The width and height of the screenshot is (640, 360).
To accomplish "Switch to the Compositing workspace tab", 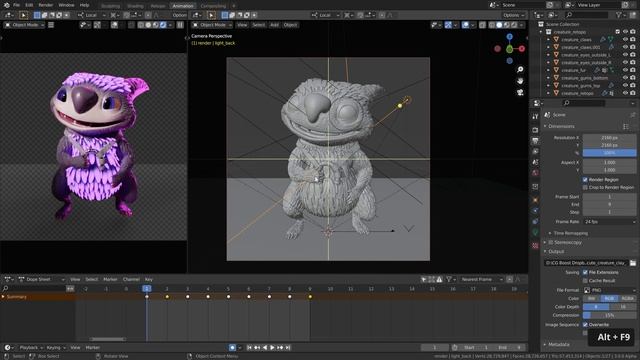I will coord(213,6).
